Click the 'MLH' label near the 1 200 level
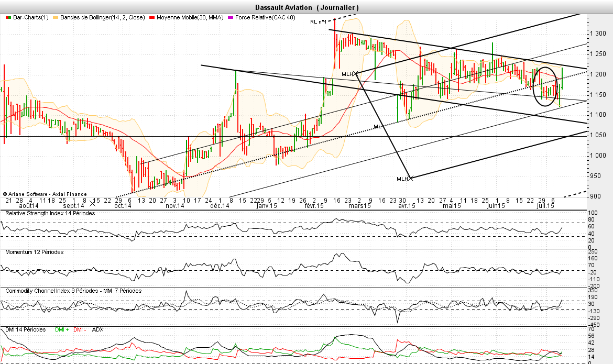The image size is (613, 364). pos(347,74)
